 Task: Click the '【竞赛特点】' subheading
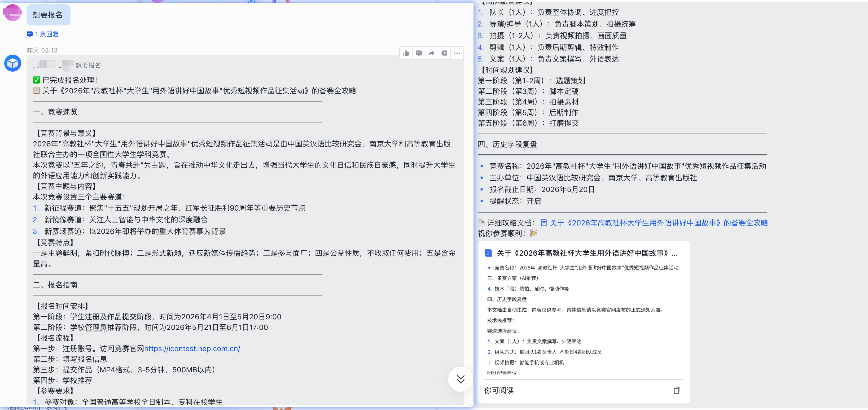point(55,242)
